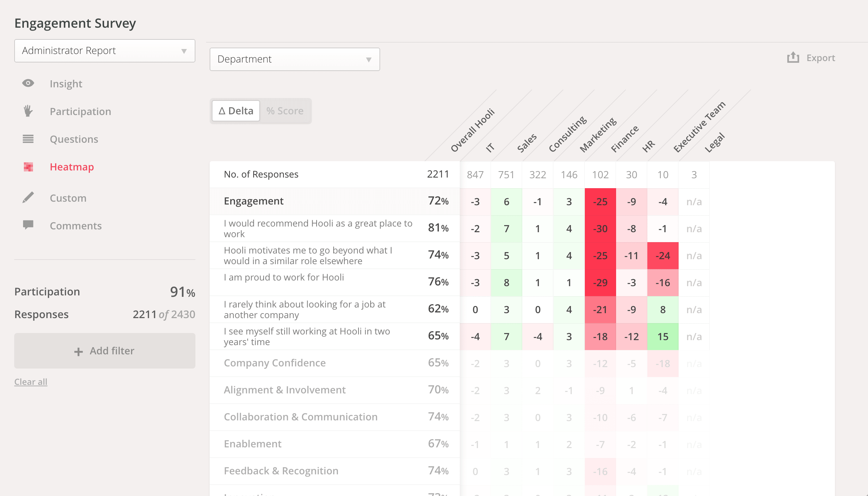Click the Participation icon in sidebar
This screenshot has width=868, height=496.
pos(28,111)
